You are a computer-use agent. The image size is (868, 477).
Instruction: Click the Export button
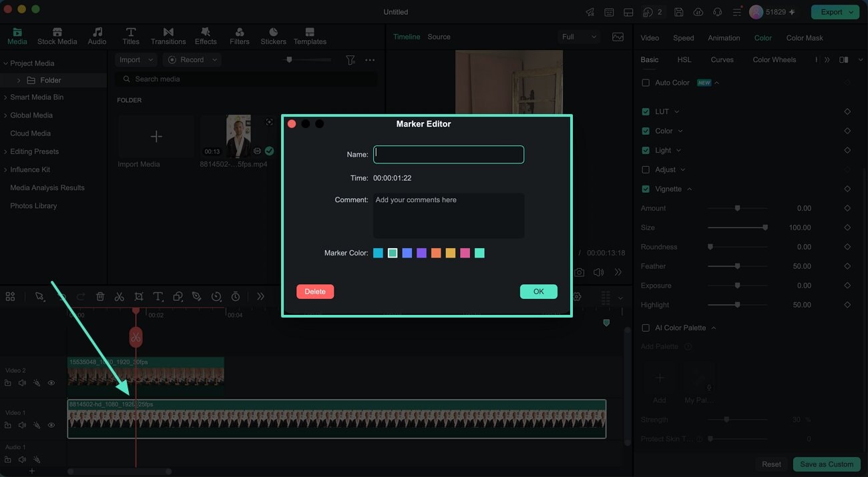[835, 12]
